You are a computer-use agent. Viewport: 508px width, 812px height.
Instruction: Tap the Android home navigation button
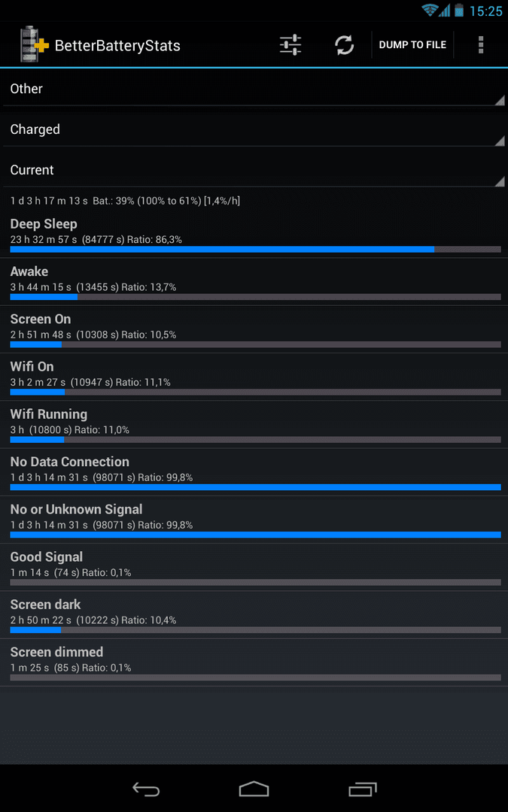point(254,789)
